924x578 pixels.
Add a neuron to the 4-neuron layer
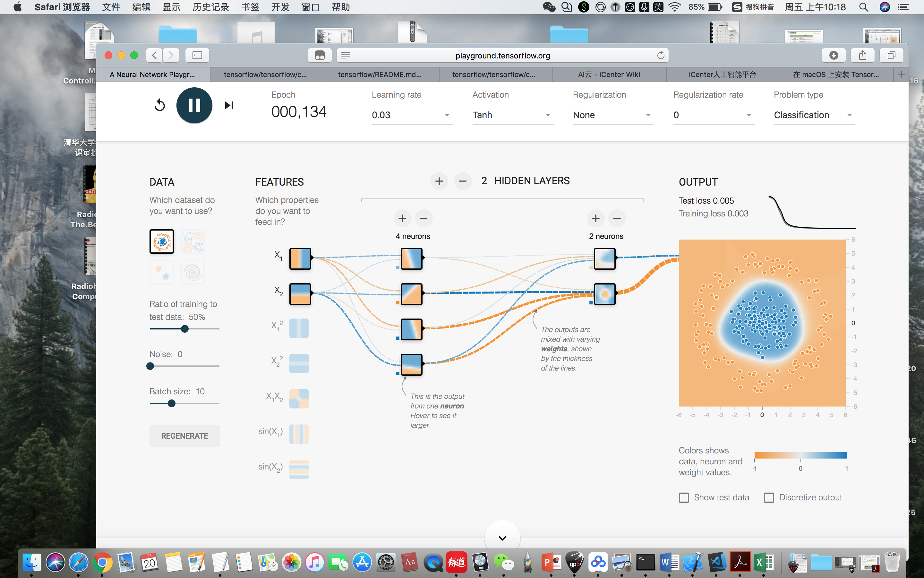point(402,218)
